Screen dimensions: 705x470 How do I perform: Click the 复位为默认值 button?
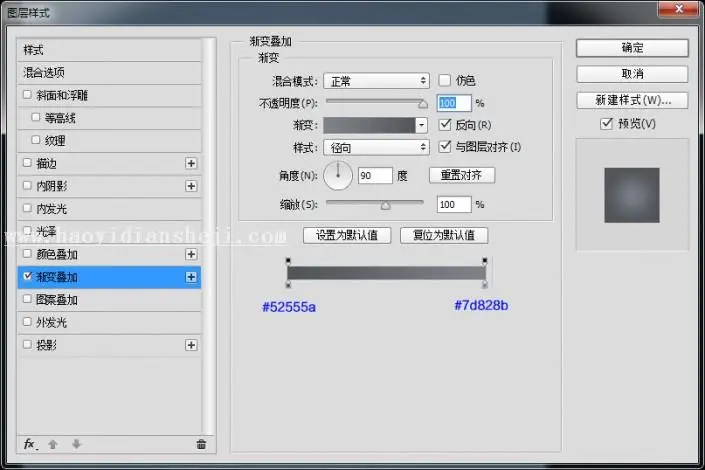pyautogui.click(x=444, y=235)
